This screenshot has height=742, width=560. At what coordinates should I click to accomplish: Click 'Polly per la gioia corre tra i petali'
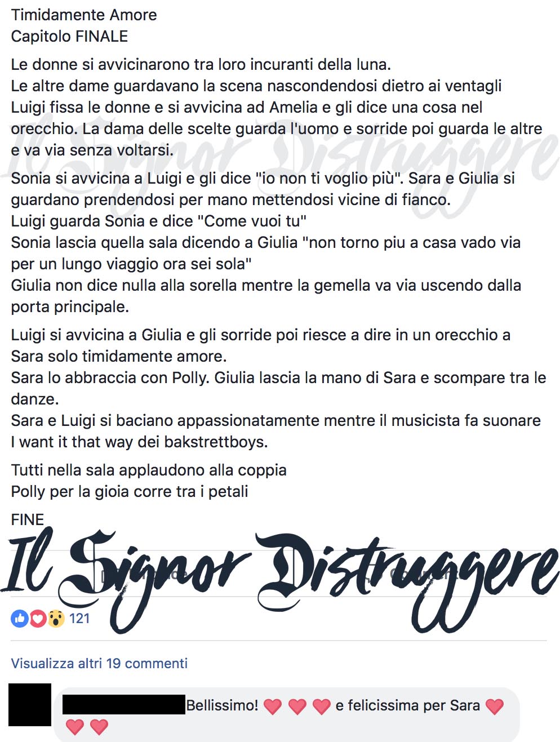pyautogui.click(x=130, y=491)
